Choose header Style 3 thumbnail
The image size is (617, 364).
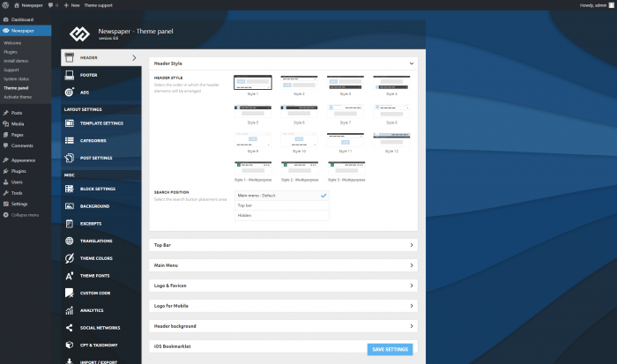click(x=346, y=83)
